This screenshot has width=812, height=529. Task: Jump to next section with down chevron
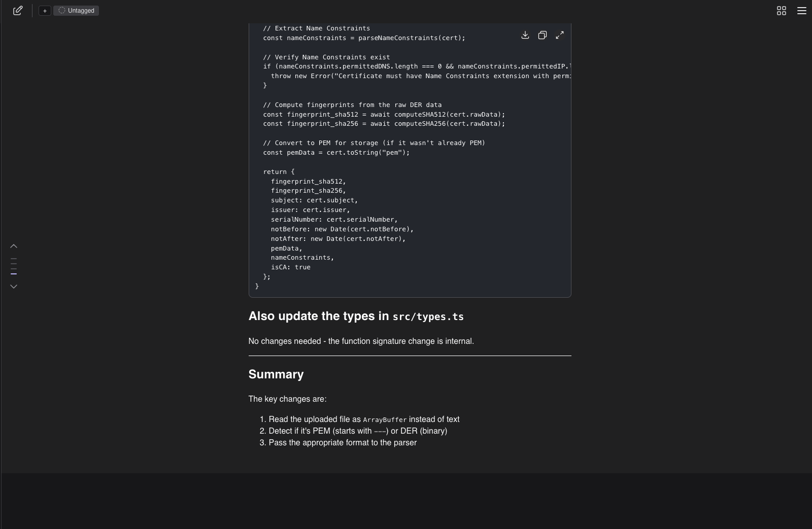14,287
